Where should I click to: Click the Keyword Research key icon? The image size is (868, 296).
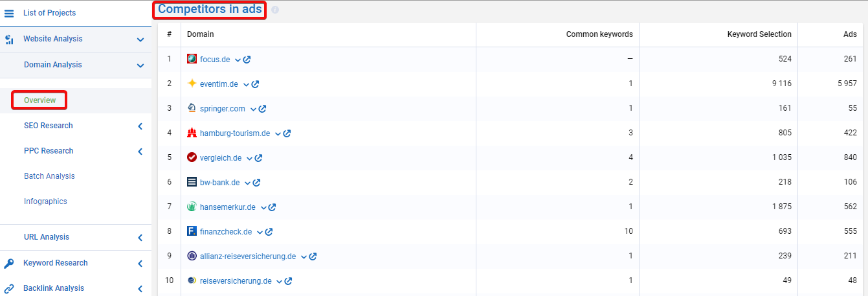(x=9, y=263)
